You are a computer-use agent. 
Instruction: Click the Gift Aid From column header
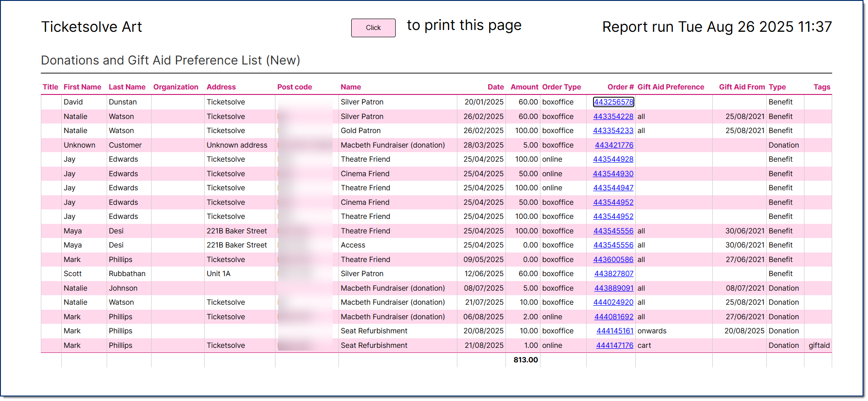pos(742,87)
